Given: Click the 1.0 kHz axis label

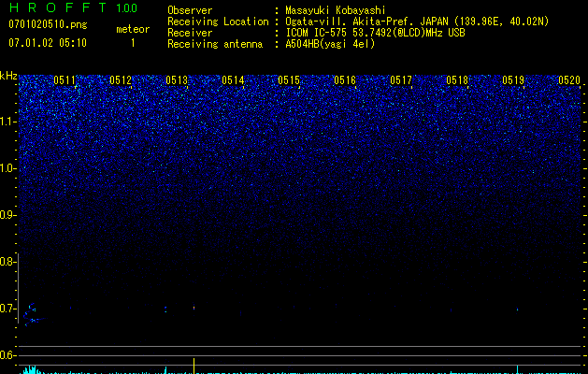Looking at the screenshot, I should (x=7, y=168).
